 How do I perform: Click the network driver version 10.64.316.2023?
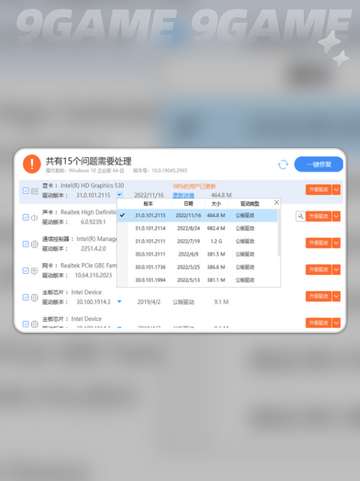[93, 275]
